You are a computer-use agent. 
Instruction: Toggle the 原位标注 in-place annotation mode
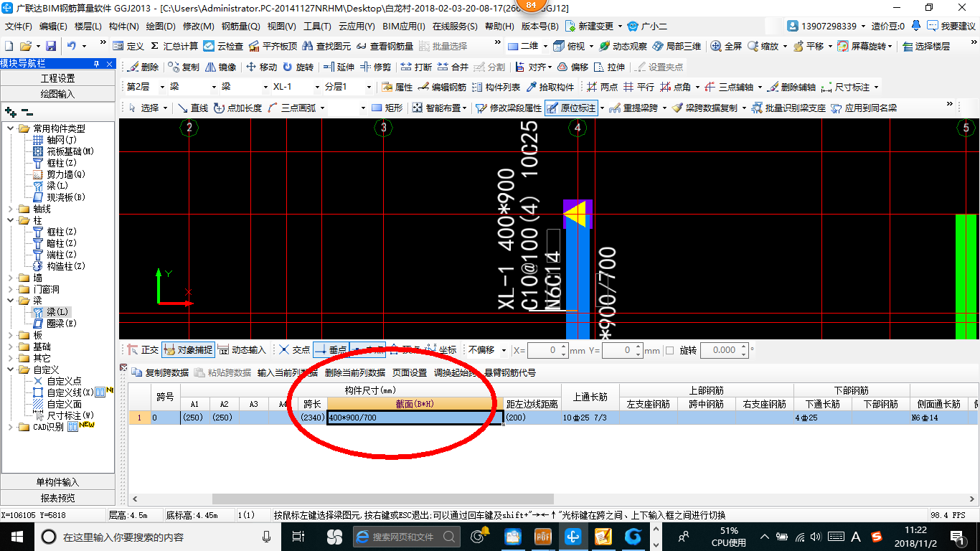[x=571, y=108]
